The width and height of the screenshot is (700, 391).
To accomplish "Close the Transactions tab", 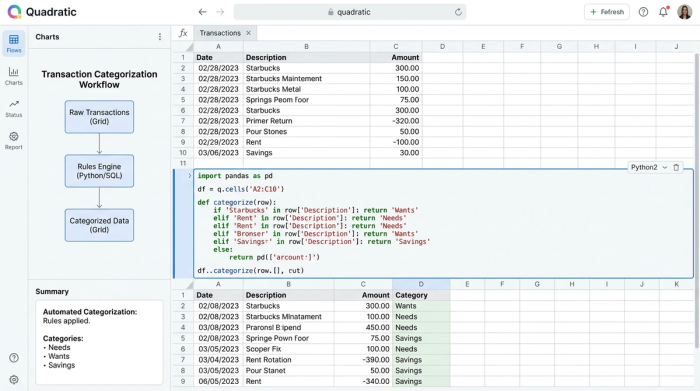I will pos(249,33).
